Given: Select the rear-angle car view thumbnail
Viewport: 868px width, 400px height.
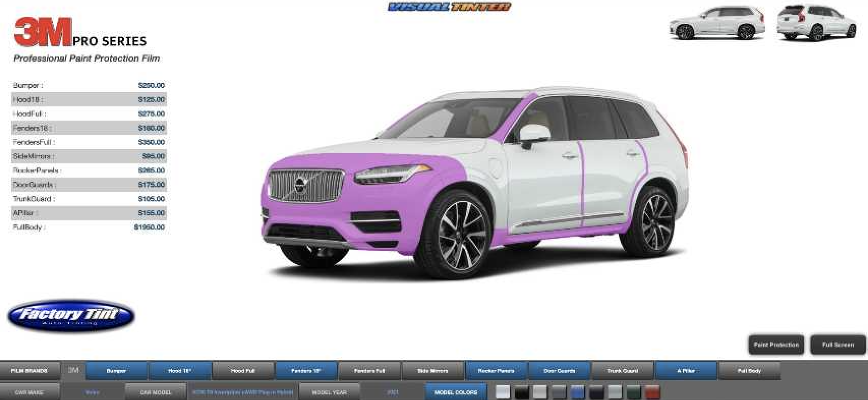Looking at the screenshot, I should pos(816,23).
